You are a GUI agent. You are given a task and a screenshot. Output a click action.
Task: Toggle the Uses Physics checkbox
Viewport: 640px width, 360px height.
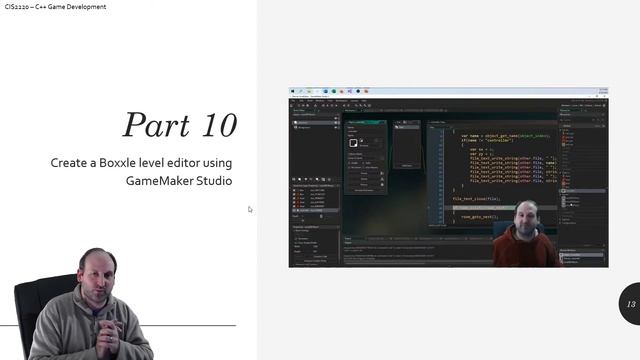click(363, 167)
